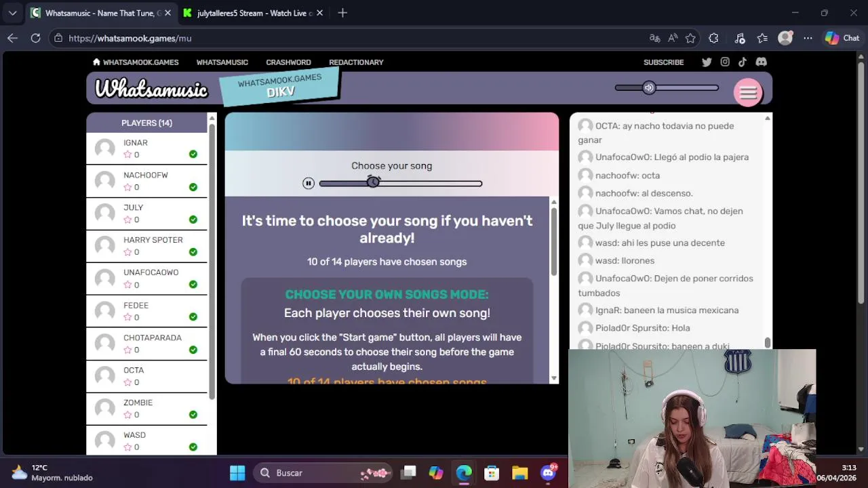Open the weather widget showing 12°C
The image size is (868, 488).
pyautogui.click(x=52, y=472)
